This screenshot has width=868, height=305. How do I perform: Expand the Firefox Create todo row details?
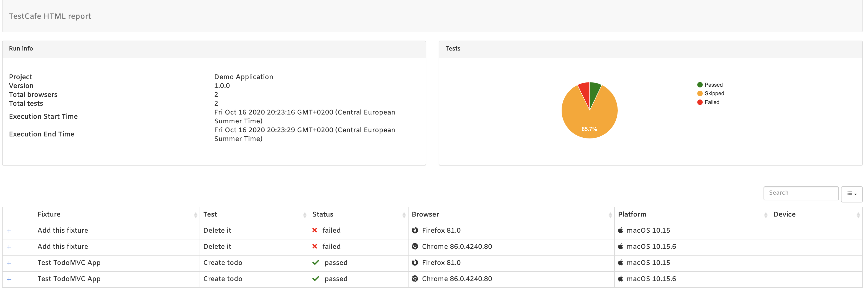pos(9,263)
